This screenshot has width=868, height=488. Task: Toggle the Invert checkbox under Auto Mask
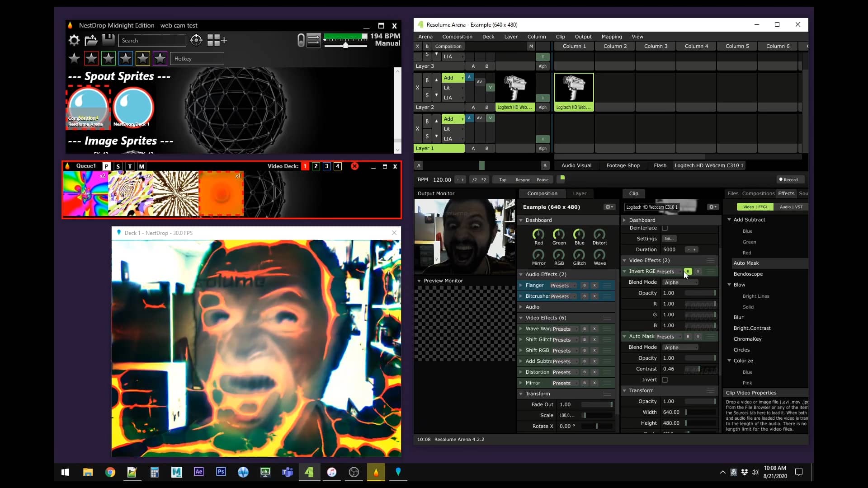coord(665,380)
